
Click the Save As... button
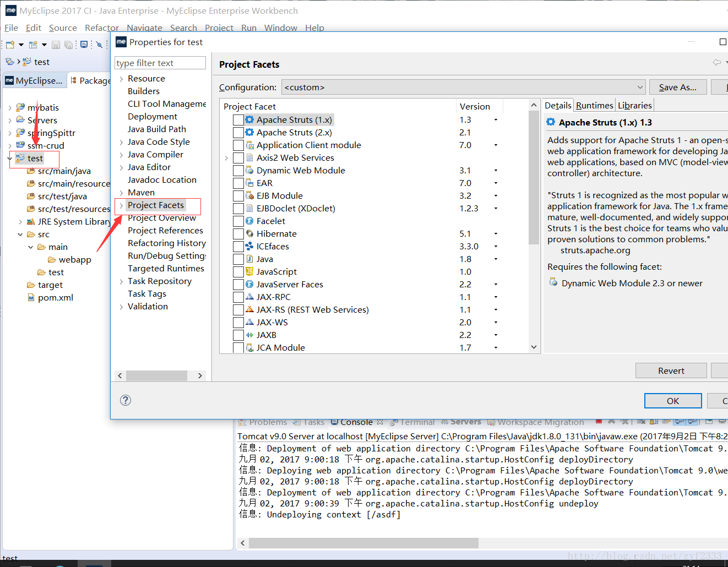coord(677,87)
